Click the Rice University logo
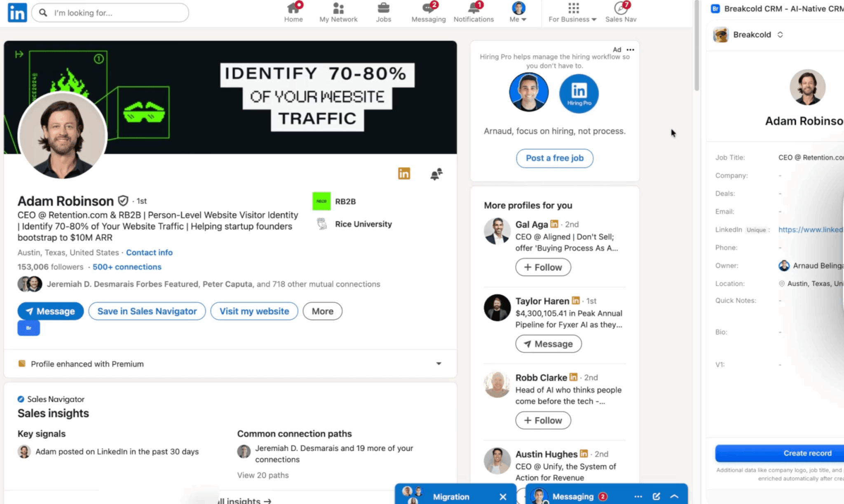The image size is (844, 504). click(321, 224)
